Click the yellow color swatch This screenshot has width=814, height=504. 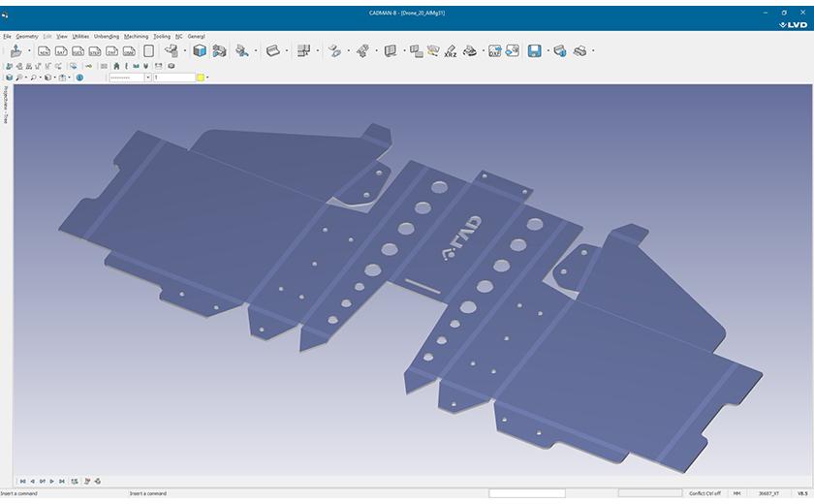coord(201,78)
